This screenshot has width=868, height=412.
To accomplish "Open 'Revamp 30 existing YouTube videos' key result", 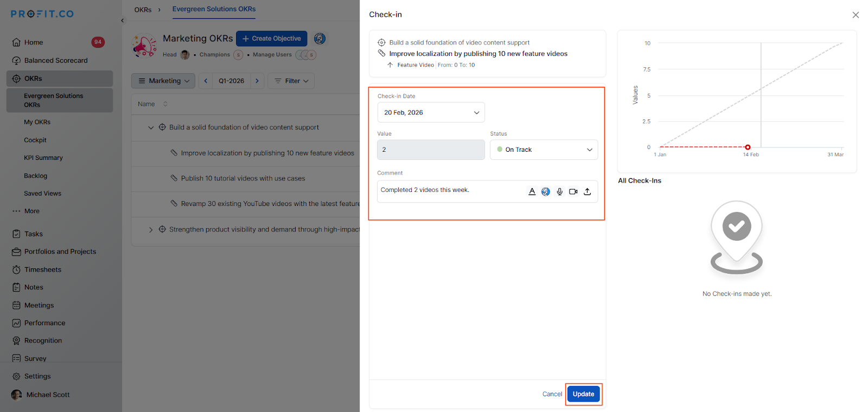I will (270, 204).
